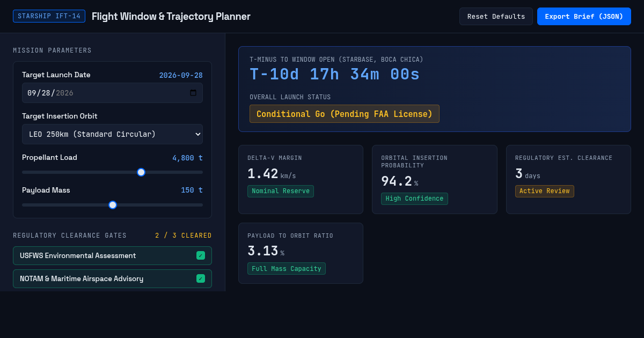Click the Target Launch Date input field
Viewport: 644px width, 338px height.
click(112, 93)
